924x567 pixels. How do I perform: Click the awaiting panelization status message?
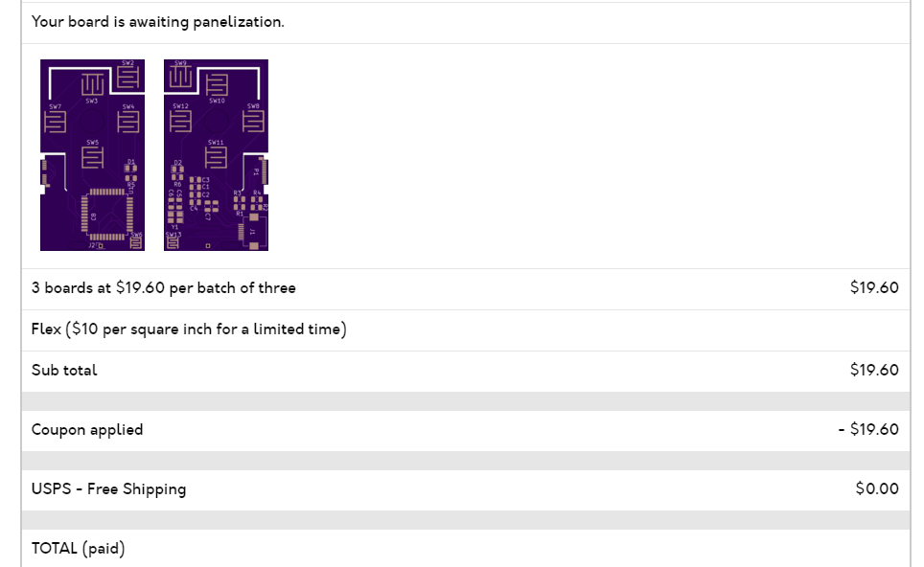(157, 22)
